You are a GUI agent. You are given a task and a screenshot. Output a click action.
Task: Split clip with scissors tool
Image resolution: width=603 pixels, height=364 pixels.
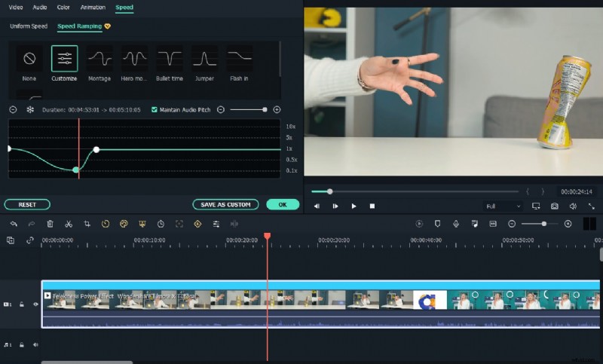tap(69, 224)
